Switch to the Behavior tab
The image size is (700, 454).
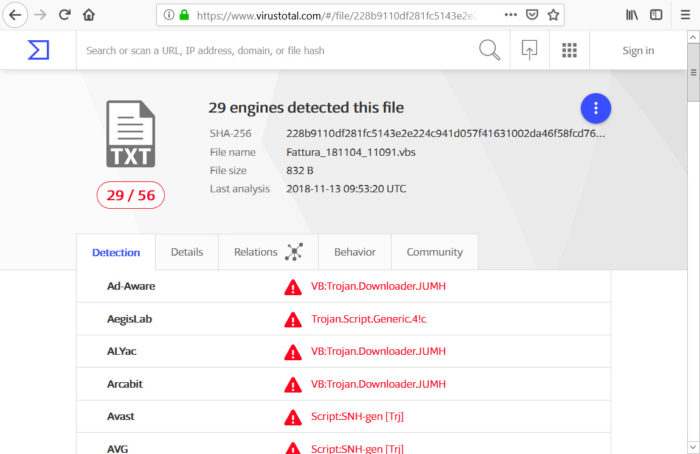[x=355, y=252]
